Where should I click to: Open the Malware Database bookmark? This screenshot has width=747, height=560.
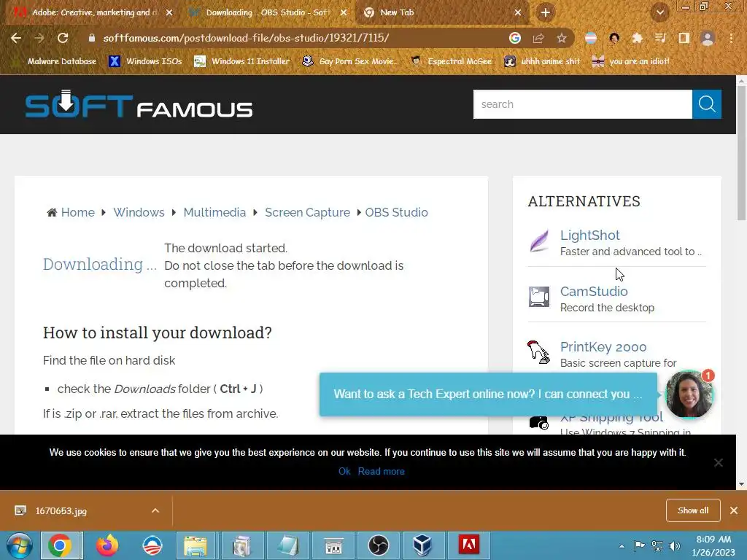[x=55, y=61]
